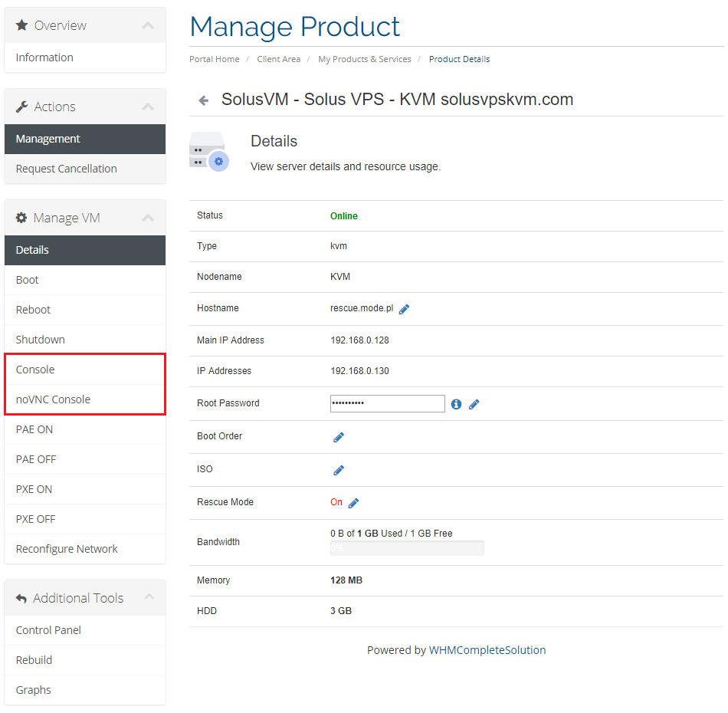
Task: Click Root Password info icon
Action: (x=457, y=404)
